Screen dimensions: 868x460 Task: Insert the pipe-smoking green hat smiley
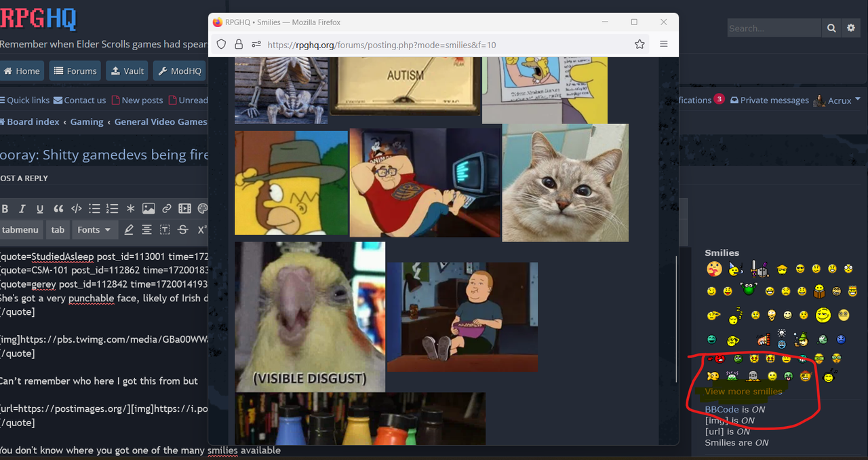802,339
